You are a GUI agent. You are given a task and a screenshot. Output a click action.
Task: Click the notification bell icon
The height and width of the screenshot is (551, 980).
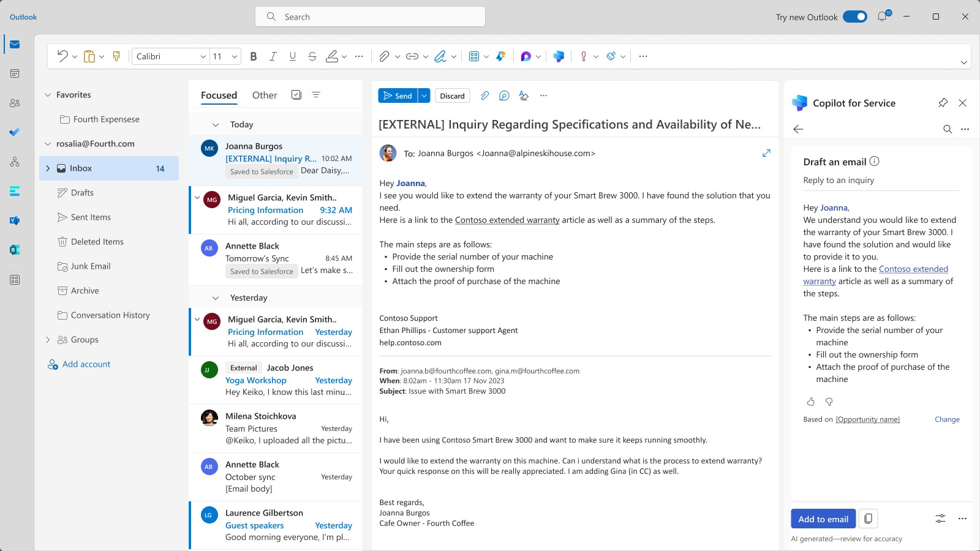point(883,17)
